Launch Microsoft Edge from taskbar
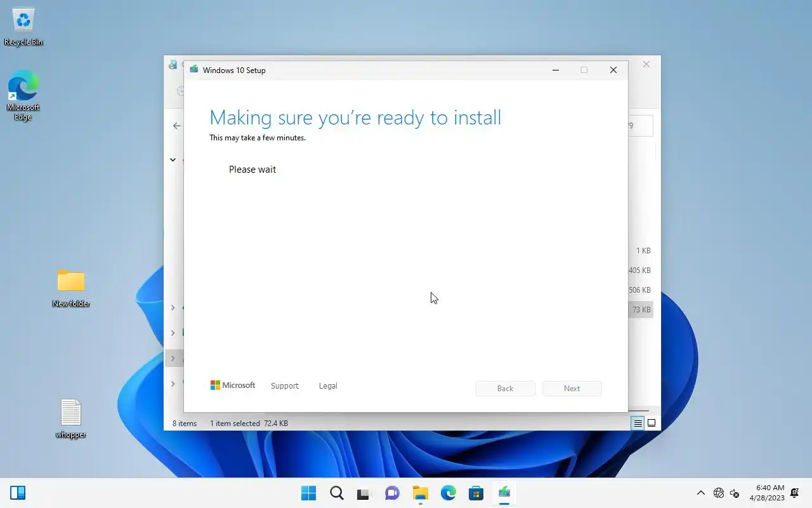Viewport: 812px width, 508px height. point(448,493)
